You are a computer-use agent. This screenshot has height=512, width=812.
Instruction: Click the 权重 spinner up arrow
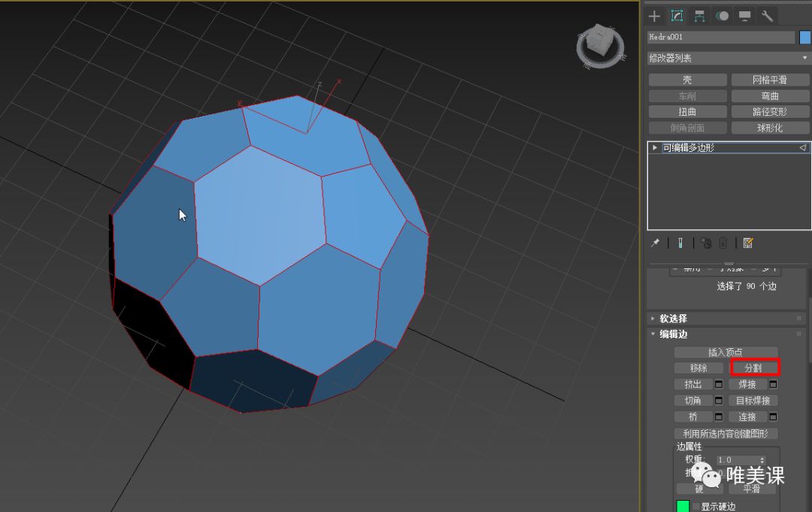pos(762,456)
